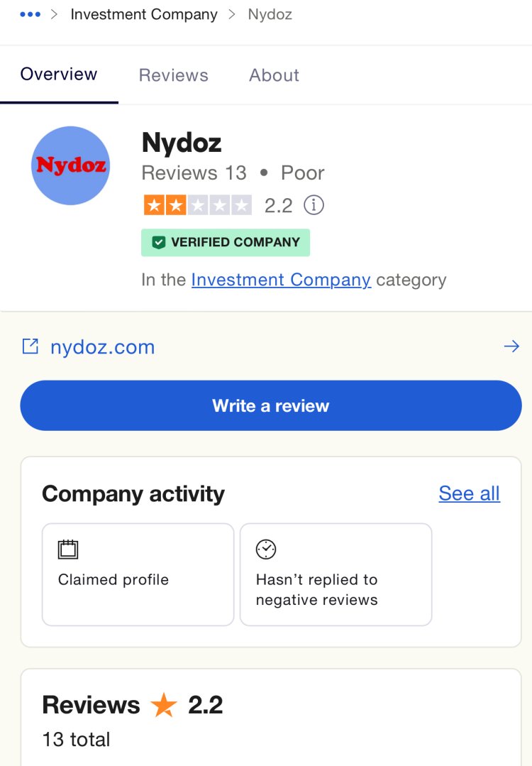
Task: Open Investment Company breadcrumb link
Action: click(144, 15)
